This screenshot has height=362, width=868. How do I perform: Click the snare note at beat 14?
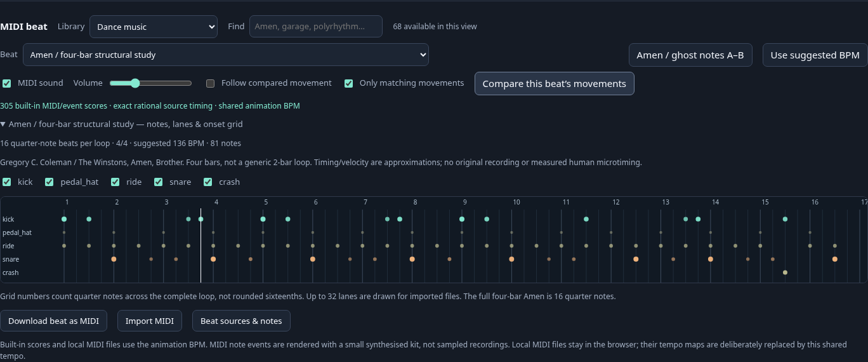(711, 259)
